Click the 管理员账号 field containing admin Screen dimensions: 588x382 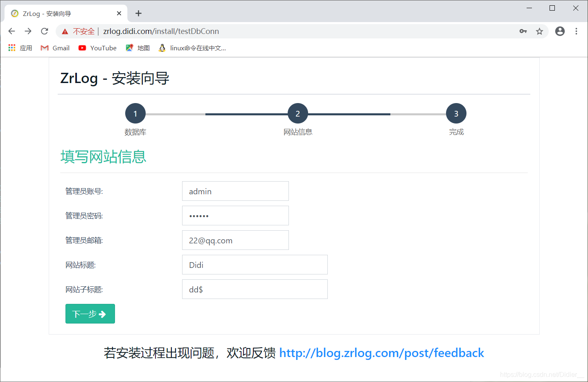(235, 191)
